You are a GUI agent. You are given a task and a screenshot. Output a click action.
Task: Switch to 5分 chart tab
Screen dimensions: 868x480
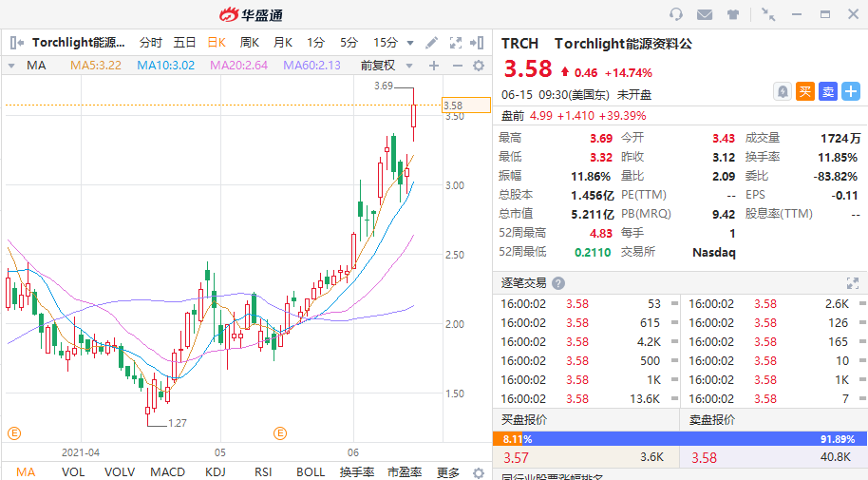[x=349, y=43]
